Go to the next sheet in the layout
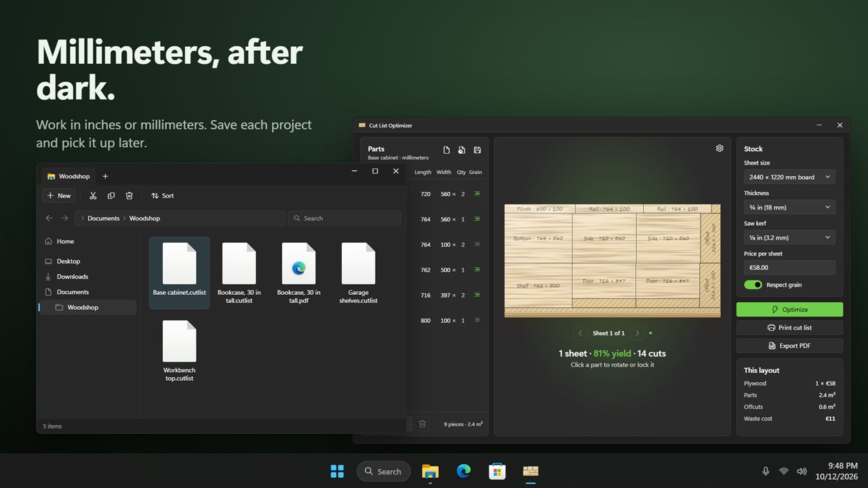 637,333
